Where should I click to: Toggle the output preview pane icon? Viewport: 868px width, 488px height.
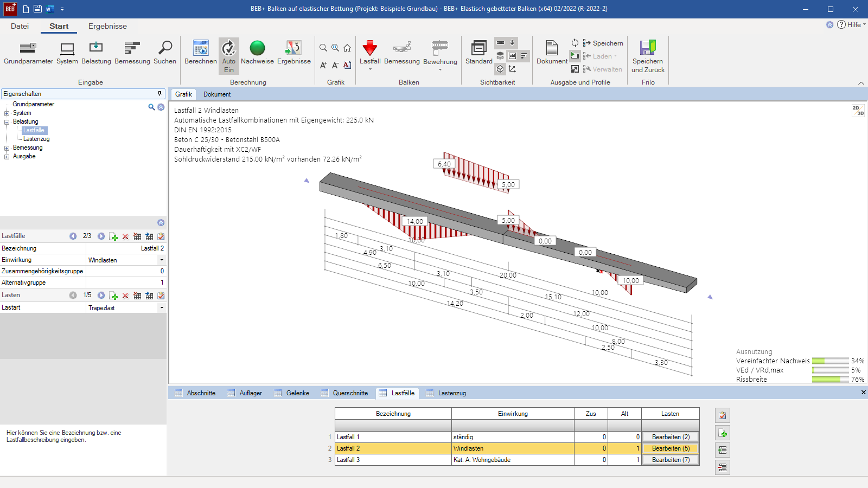pyautogui.click(x=575, y=56)
